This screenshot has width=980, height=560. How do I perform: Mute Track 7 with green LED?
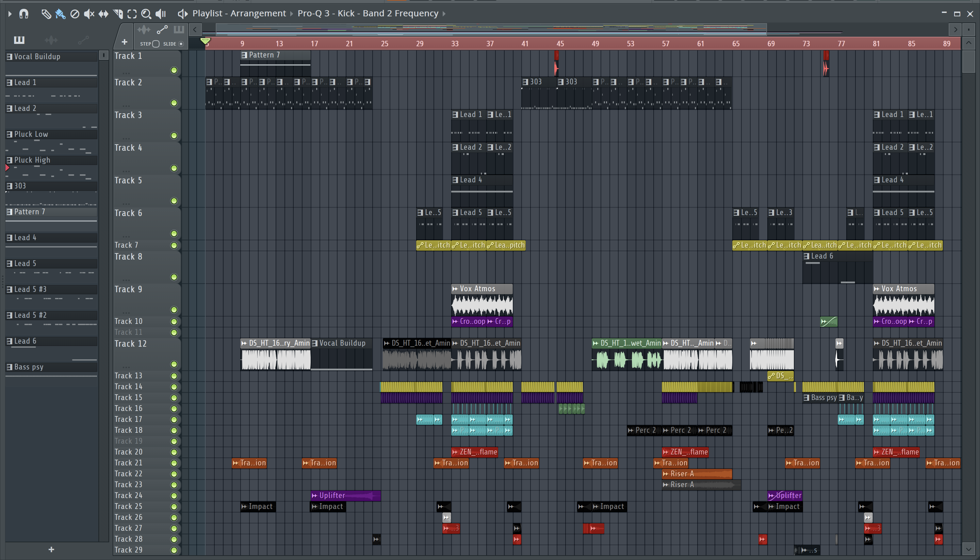coord(174,245)
